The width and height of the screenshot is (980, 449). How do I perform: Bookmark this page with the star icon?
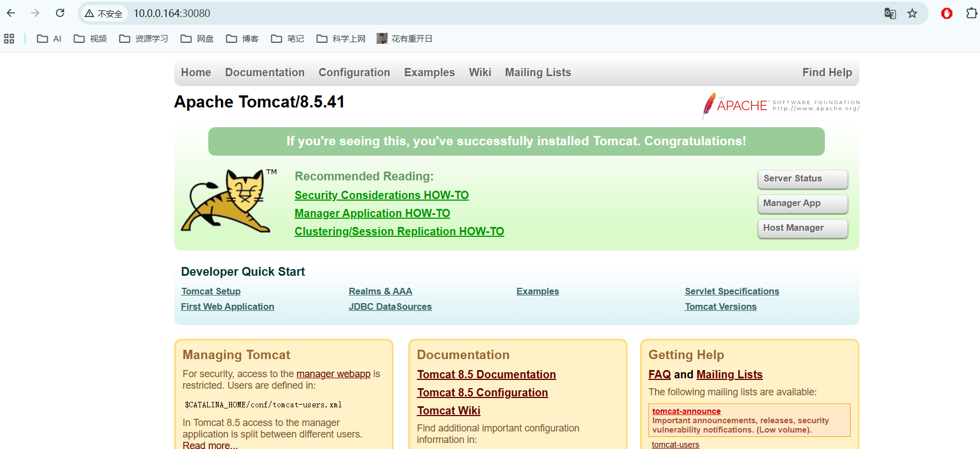click(x=912, y=14)
